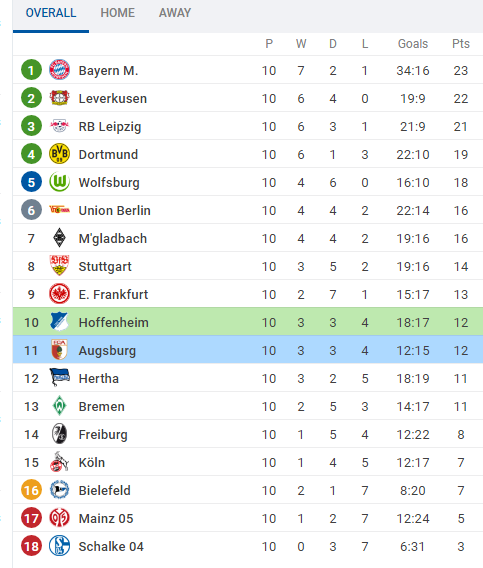The image size is (483, 568).
Task: Open the Augsburg team link
Action: click(107, 351)
